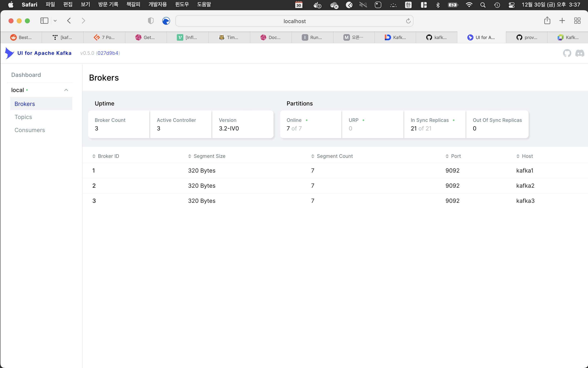This screenshot has width=588, height=368.
Task: Open broker 1 row
Action: pos(335,170)
